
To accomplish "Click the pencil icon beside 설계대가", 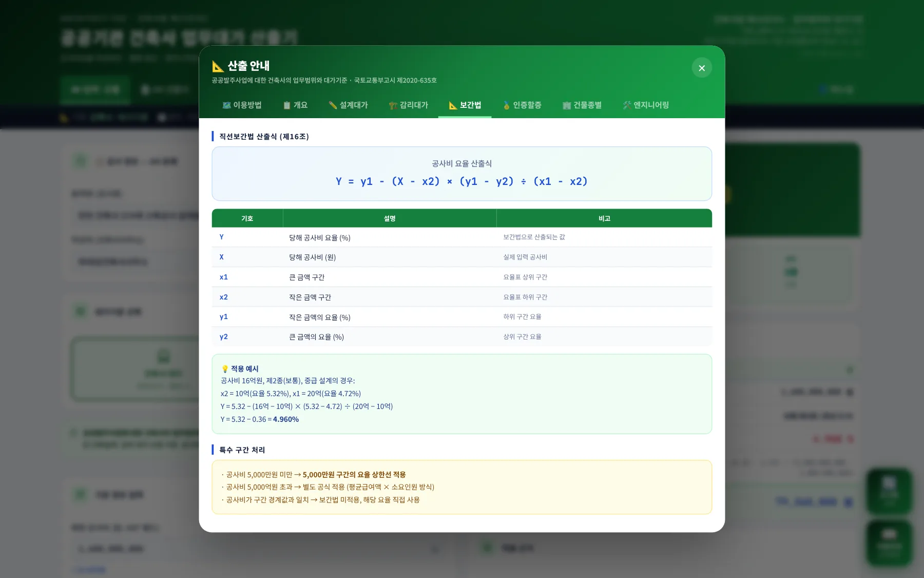I will click(x=333, y=105).
